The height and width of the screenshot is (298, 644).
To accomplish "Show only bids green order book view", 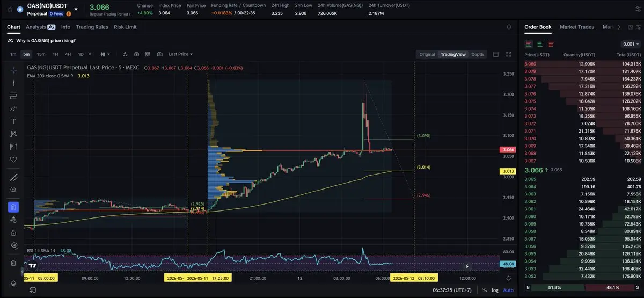I will click(x=540, y=44).
